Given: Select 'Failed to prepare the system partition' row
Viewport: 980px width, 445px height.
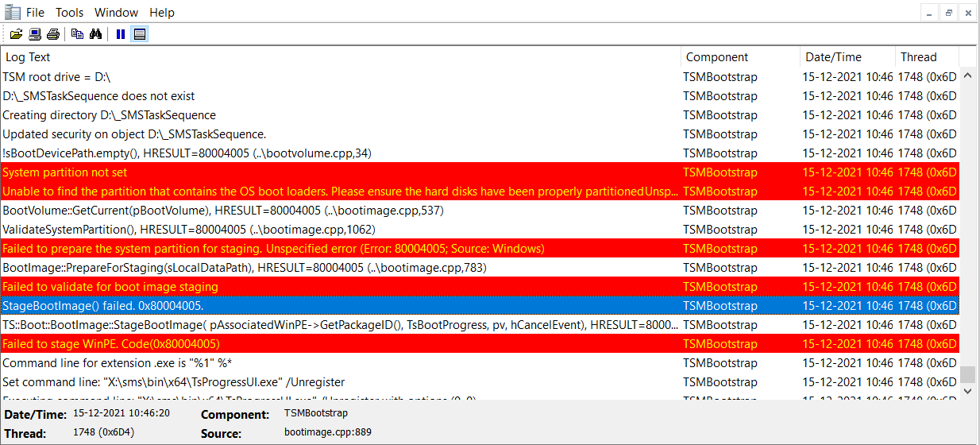Looking at the screenshot, I should [x=480, y=249].
